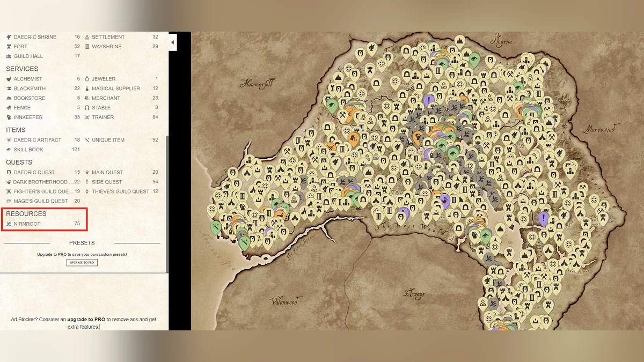The image size is (644, 362).
Task: Toggle the QUESTS section header
Action: tap(19, 162)
